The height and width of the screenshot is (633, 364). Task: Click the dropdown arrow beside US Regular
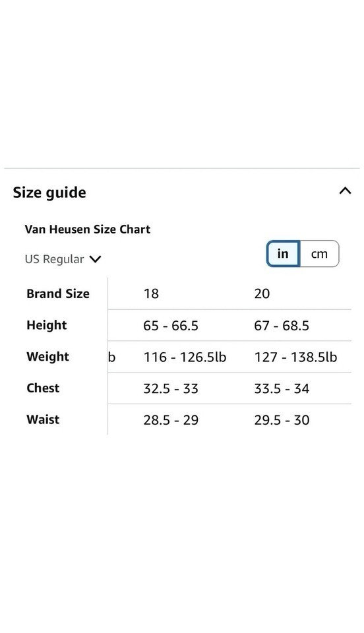tap(95, 258)
